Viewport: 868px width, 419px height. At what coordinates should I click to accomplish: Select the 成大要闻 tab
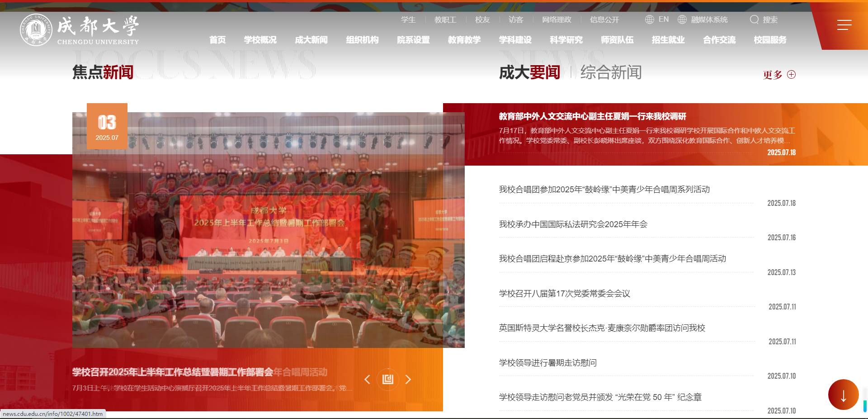(x=529, y=72)
